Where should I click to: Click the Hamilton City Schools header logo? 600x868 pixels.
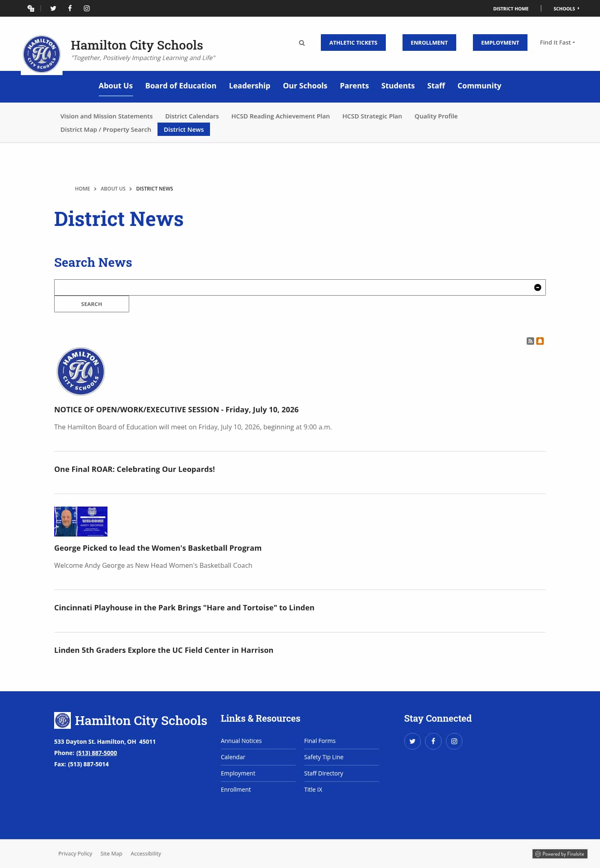(42, 54)
